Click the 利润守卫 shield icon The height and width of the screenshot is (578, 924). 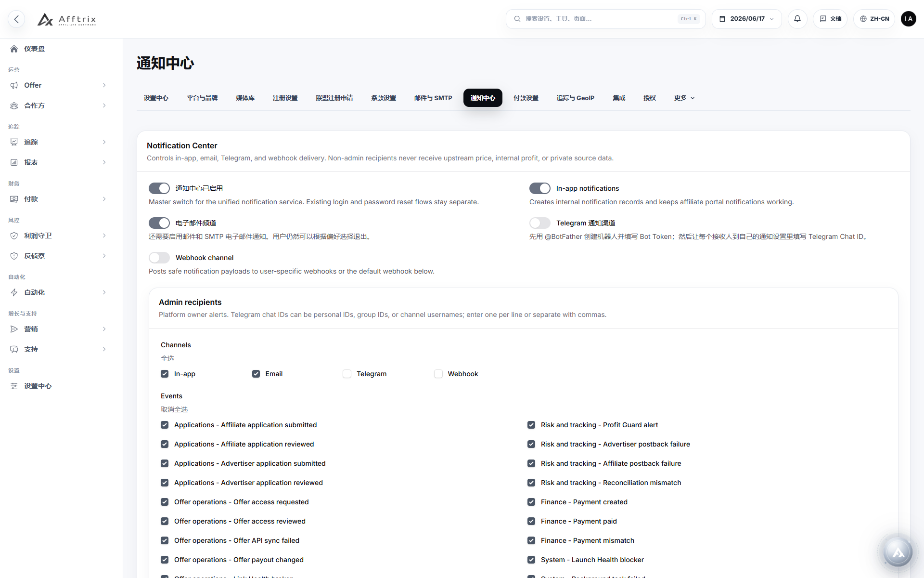[x=14, y=236]
